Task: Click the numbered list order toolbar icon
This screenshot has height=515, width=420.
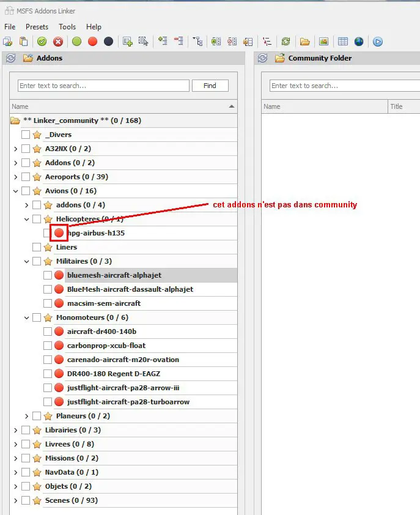Action: 267,42
